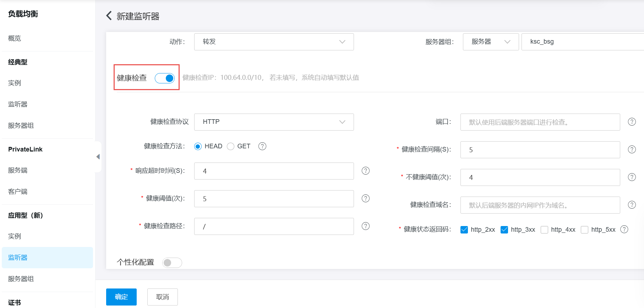Click help icon next to 健康检查间隔 field

[x=632, y=149]
